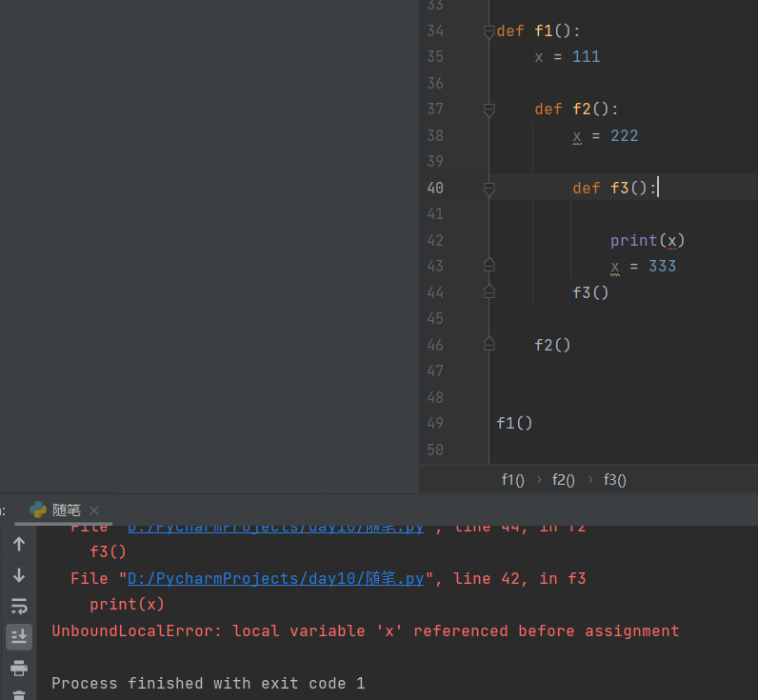Click 'def f3():' on line 40
The image size is (758, 700).
(x=614, y=188)
